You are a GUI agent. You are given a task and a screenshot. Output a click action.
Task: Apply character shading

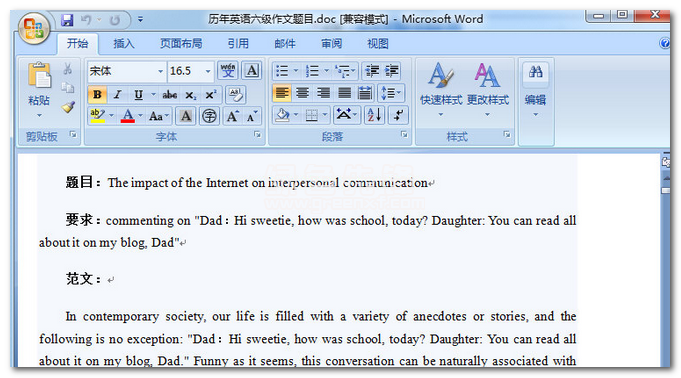coord(186,116)
